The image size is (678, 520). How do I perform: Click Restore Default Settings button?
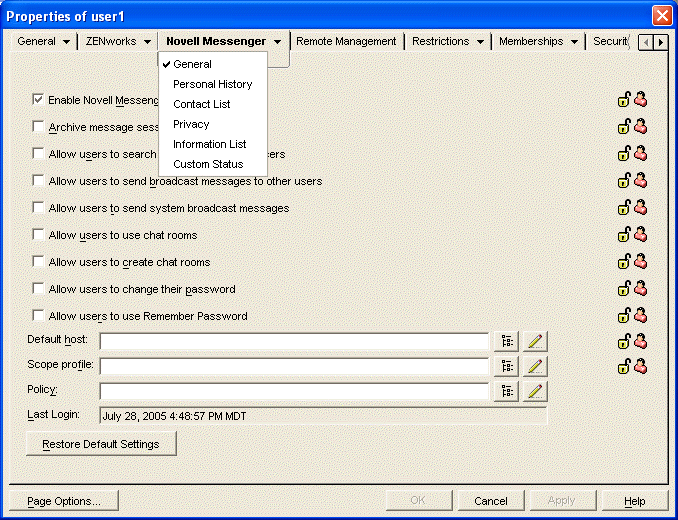pos(101,444)
